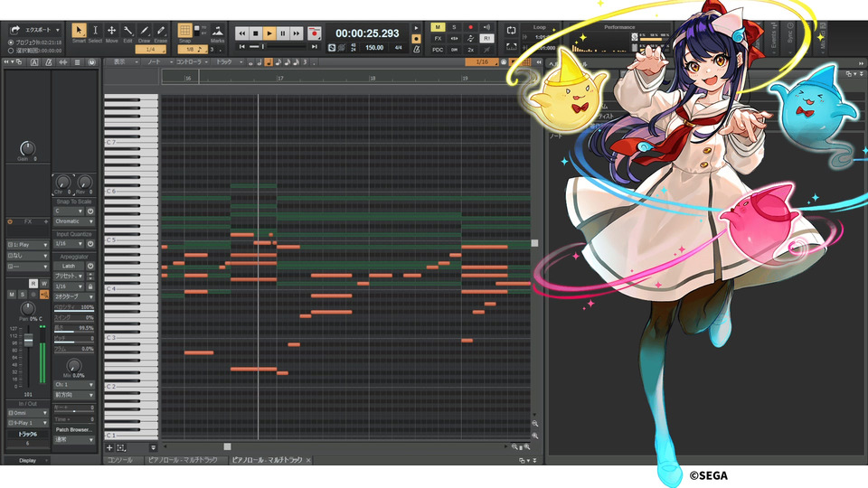Select the Smart tool

pos(79,31)
